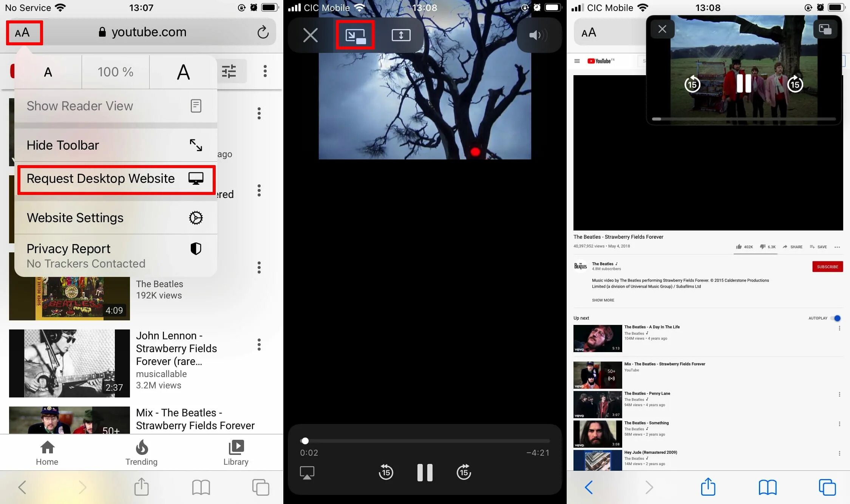
Task: Click SAVE under the video
Action: [x=818, y=247]
